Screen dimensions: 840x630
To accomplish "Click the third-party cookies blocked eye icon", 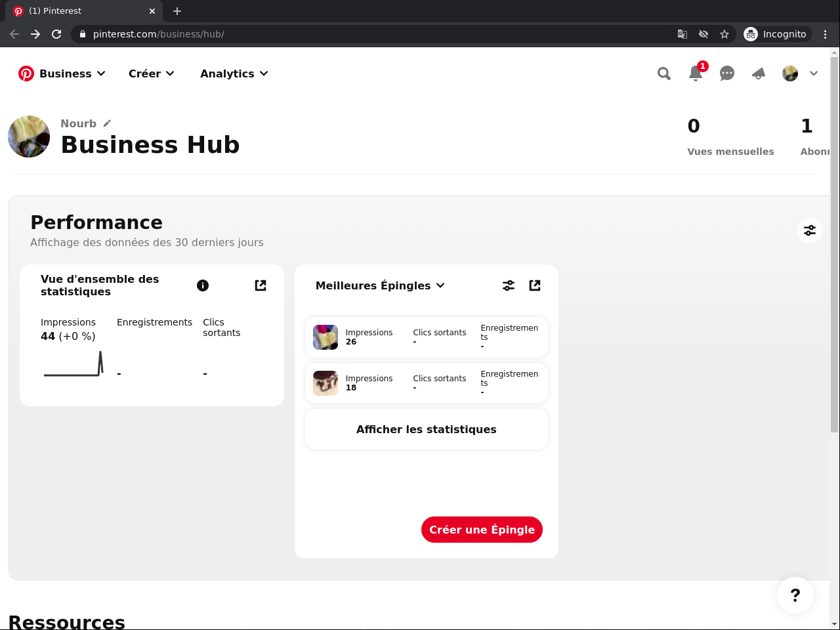I will 703,34.
